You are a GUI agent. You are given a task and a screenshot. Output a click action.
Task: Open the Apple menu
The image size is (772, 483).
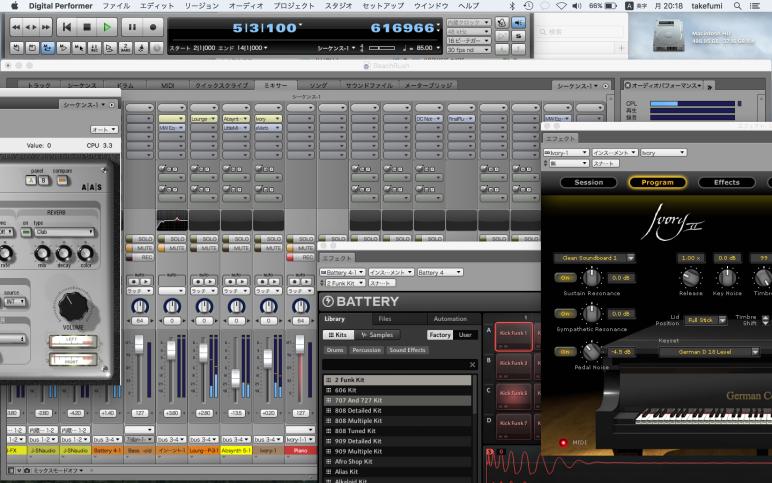[x=14, y=6]
